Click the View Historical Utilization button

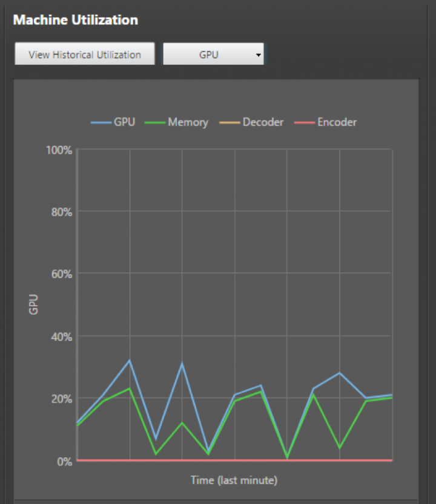85,54
